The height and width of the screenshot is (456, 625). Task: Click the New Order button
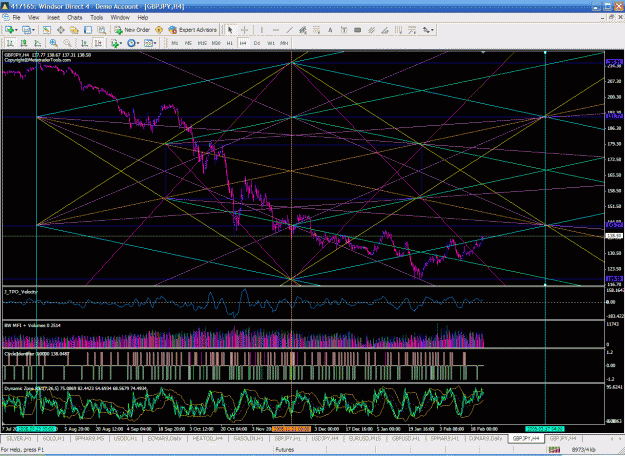[132, 30]
